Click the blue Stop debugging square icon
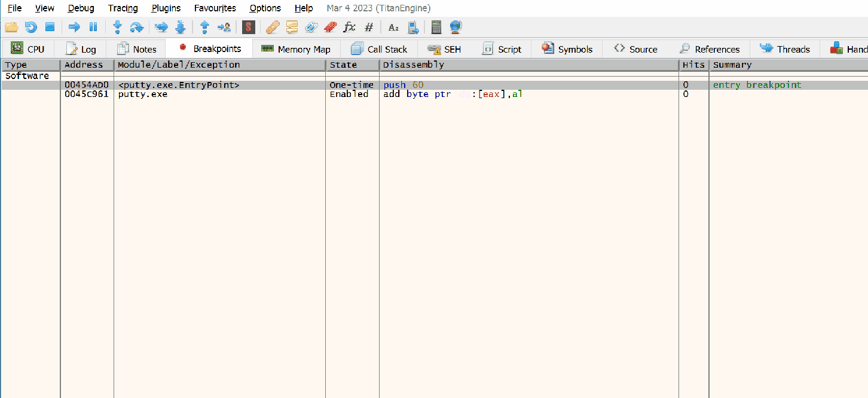 point(50,27)
